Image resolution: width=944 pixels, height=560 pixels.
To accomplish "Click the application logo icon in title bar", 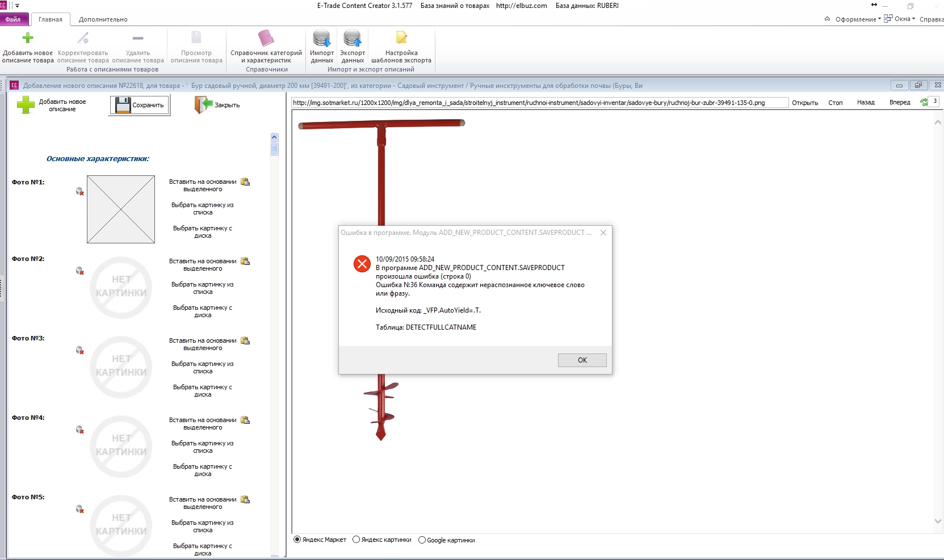I will point(3,5).
